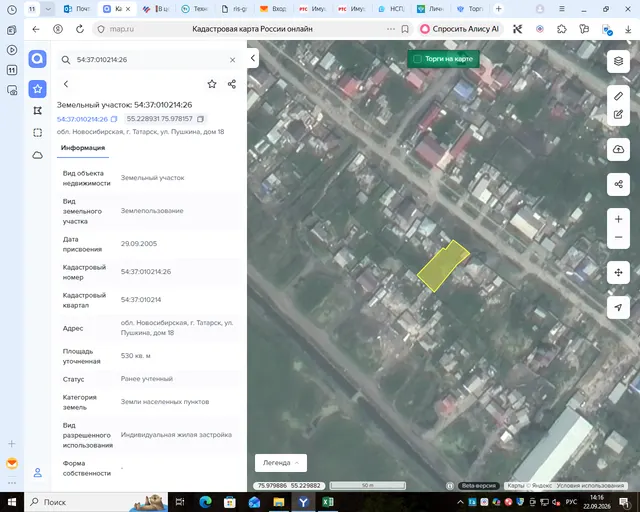The height and width of the screenshot is (512, 640).
Task: Share the map via the right-side button
Action: pos(618,184)
